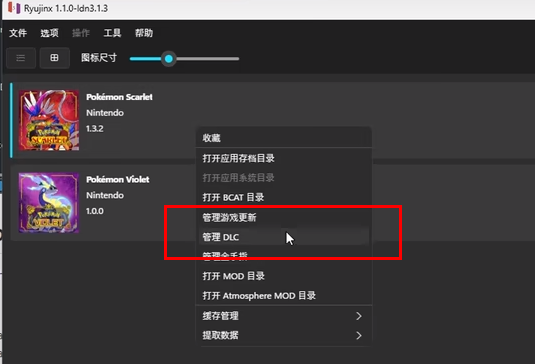Choose 打开 MOD 目录 entry

click(x=284, y=276)
